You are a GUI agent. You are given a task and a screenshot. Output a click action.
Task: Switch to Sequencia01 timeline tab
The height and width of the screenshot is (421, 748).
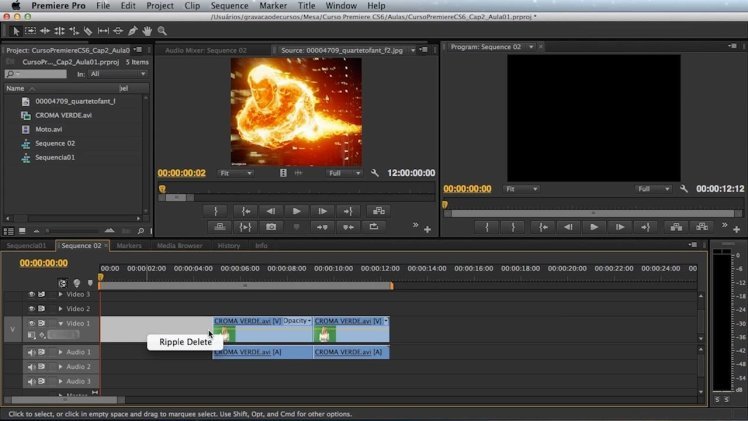(26, 246)
